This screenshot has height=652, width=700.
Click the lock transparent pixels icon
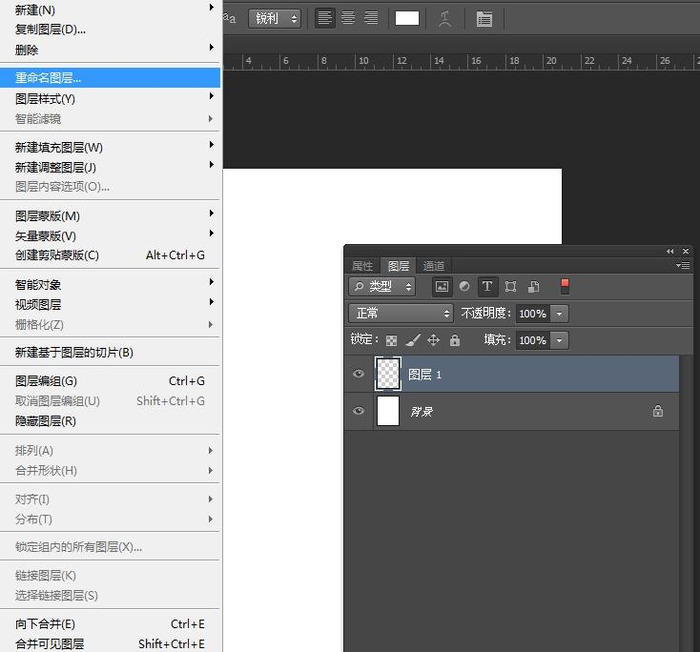click(391, 341)
